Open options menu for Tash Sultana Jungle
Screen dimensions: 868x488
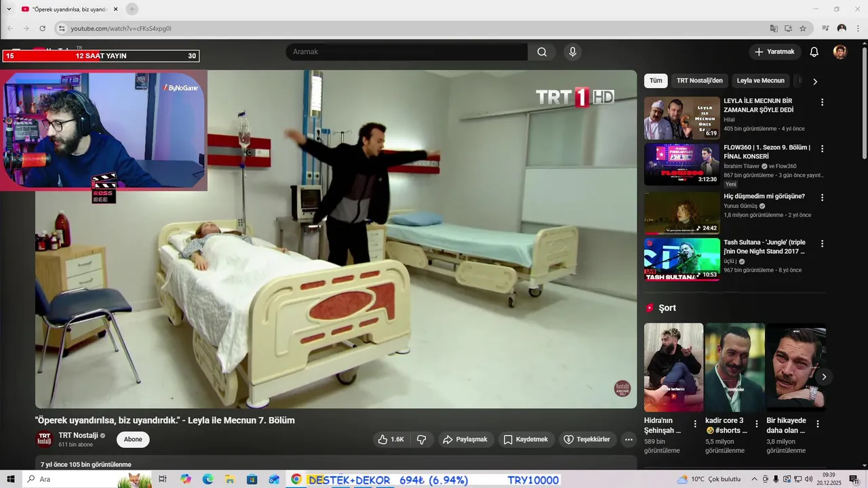[x=822, y=243]
